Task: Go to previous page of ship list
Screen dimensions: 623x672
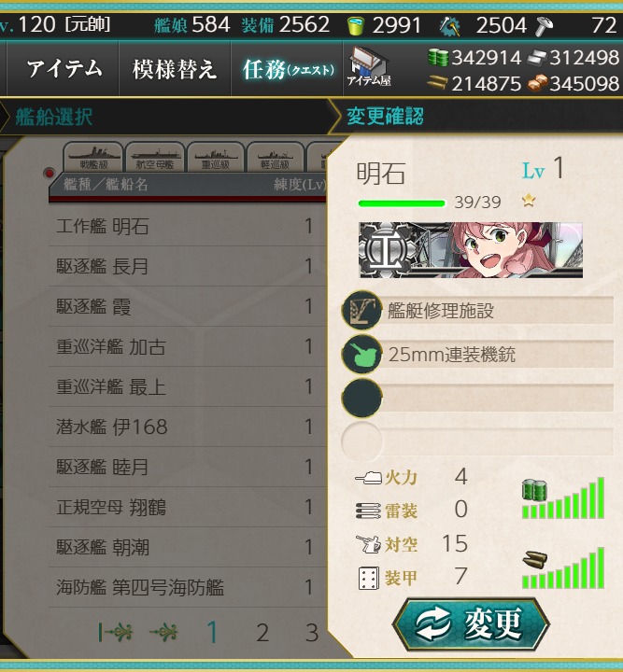Action: (x=163, y=632)
